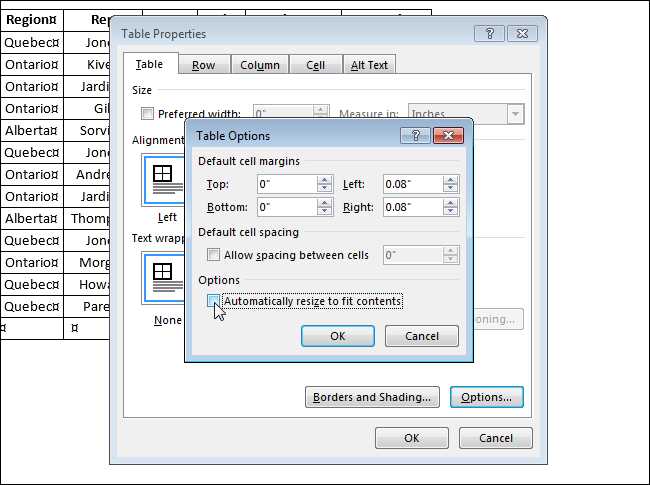Enable Allow spacing between cells

(x=213, y=255)
